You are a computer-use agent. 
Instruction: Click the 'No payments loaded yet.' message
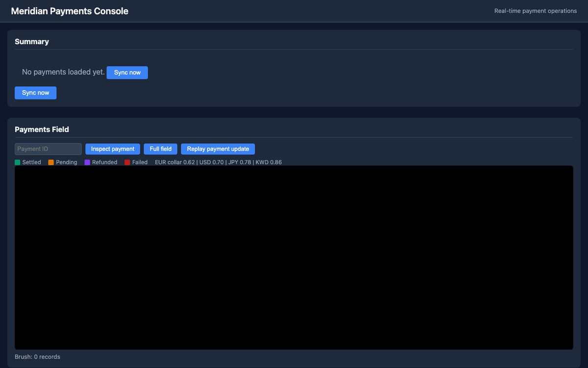63,72
